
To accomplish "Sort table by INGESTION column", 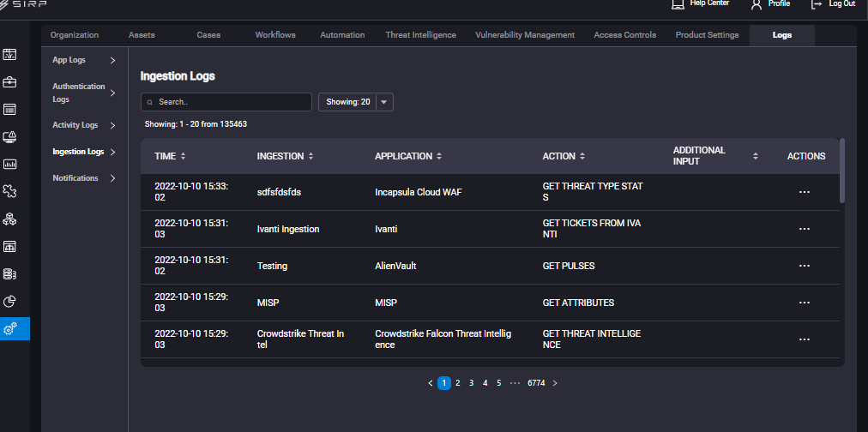I will click(x=310, y=157).
